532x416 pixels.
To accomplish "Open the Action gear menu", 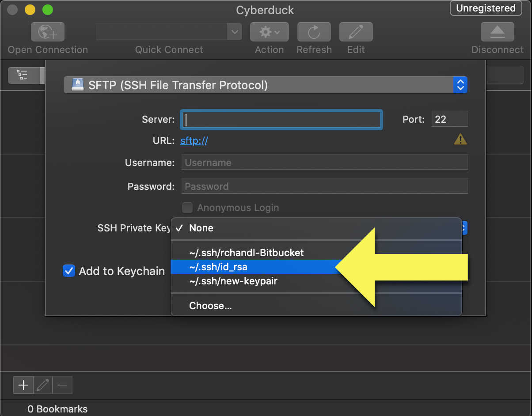I will (269, 32).
